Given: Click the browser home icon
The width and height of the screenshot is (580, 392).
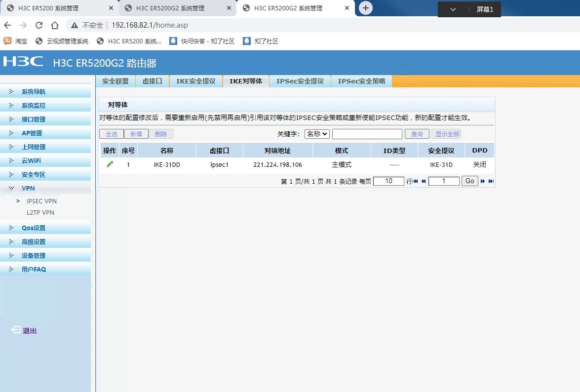Looking at the screenshot, I should tap(55, 25).
